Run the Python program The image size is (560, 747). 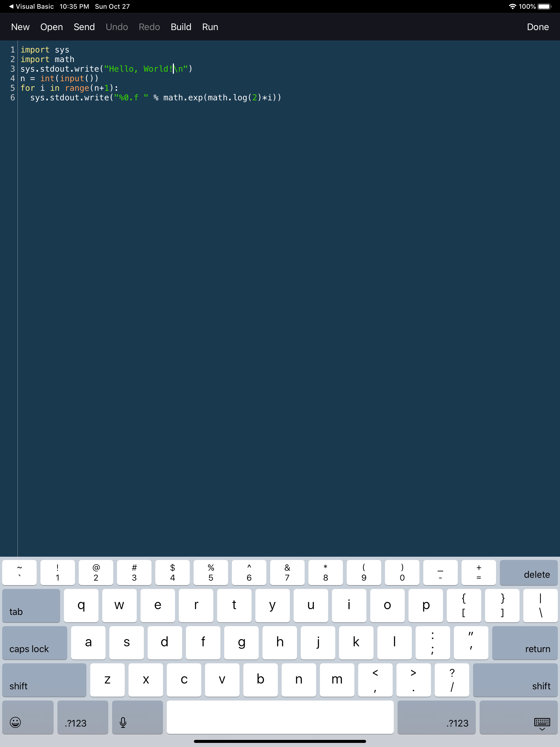[210, 27]
